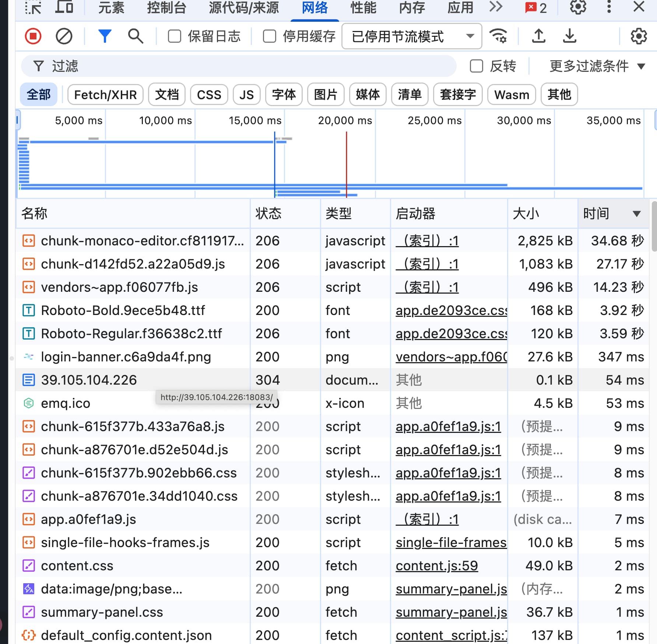Clear the network log
Screen dimensions: 657x644
pyautogui.click(x=64, y=36)
